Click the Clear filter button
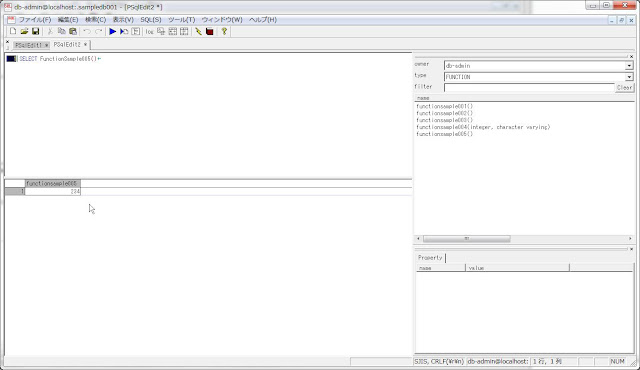 point(624,87)
